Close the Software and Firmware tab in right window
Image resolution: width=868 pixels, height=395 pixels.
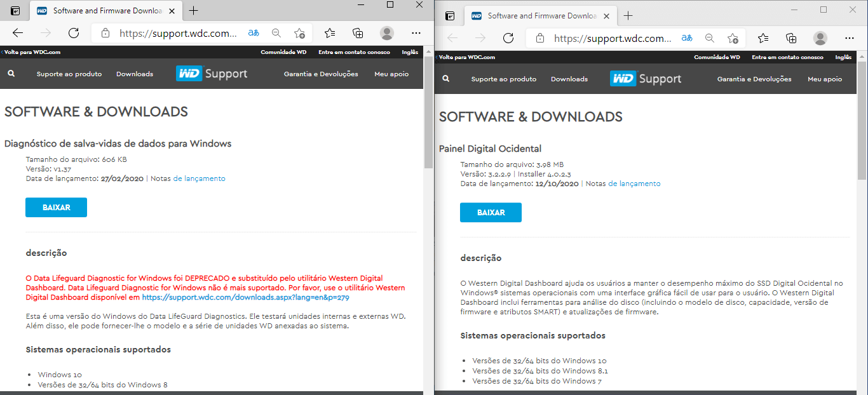[x=607, y=16]
